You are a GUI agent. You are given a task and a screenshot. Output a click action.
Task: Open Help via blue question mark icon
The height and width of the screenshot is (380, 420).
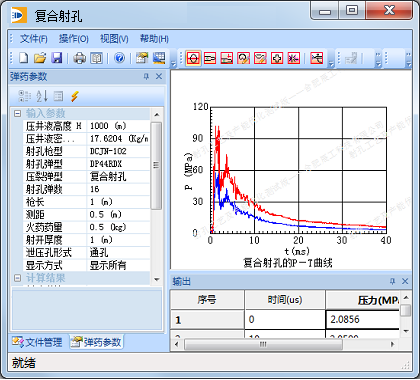(x=119, y=58)
